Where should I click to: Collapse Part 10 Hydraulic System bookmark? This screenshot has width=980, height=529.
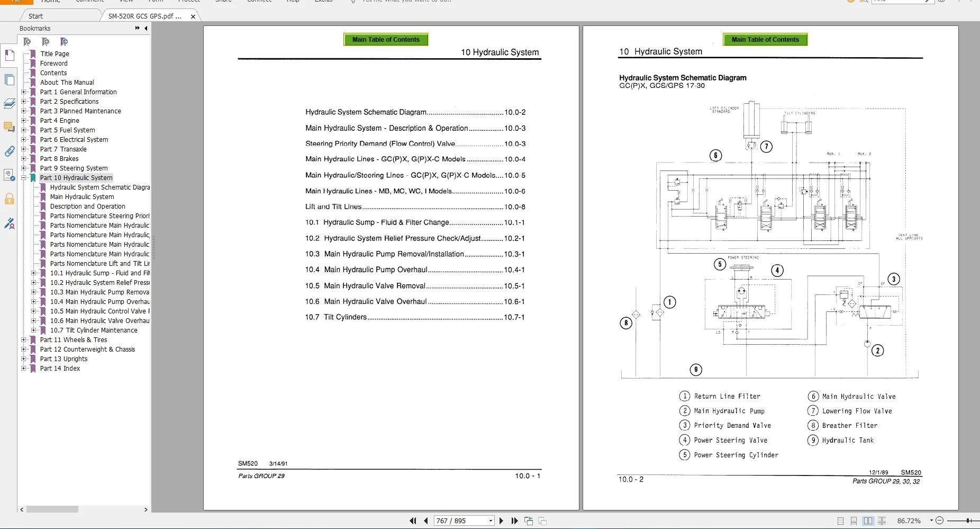[23, 178]
